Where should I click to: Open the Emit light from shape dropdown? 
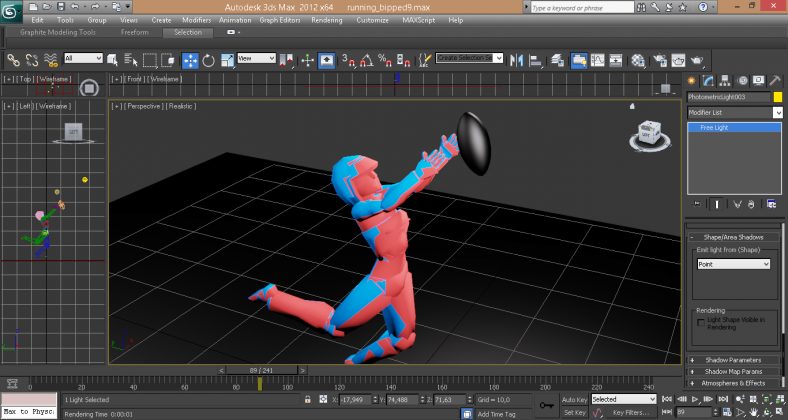[734, 264]
